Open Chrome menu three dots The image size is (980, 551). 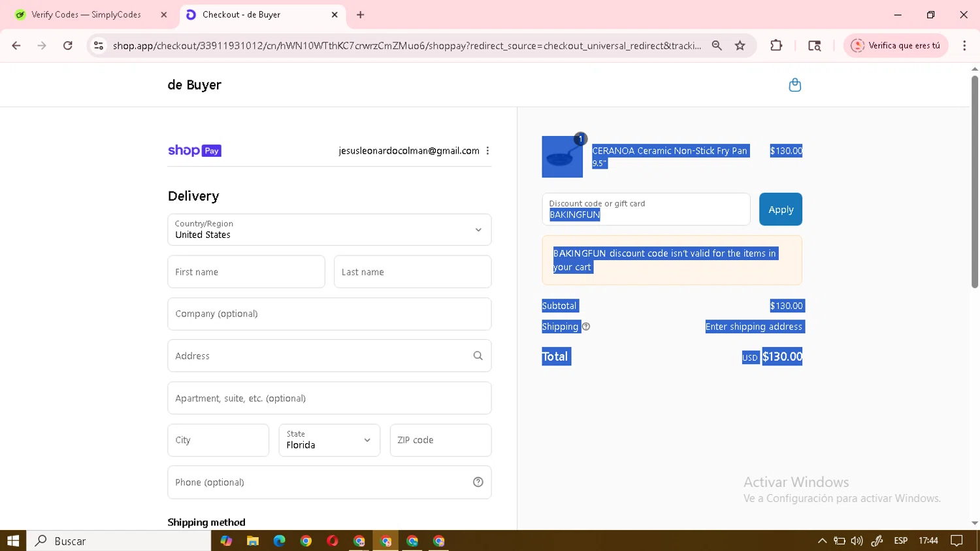tap(964, 46)
